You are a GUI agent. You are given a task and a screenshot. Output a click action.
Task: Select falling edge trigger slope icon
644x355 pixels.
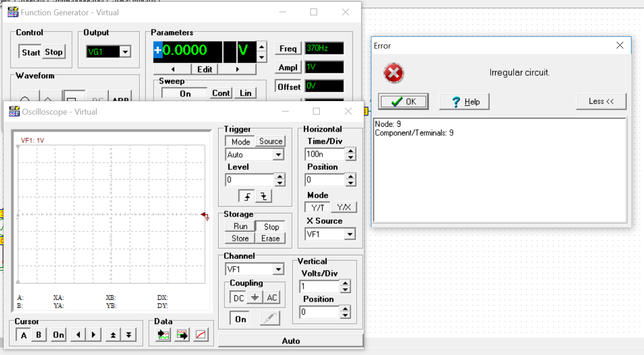264,196
